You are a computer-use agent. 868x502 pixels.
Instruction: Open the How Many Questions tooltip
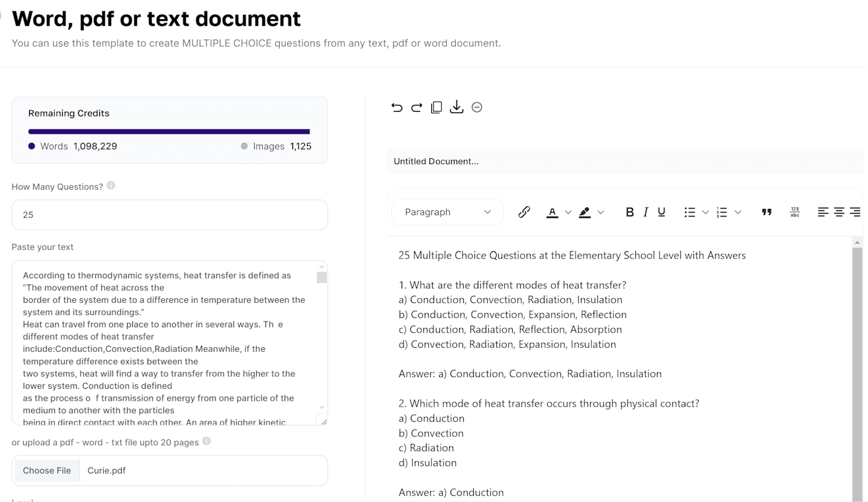[x=110, y=186]
